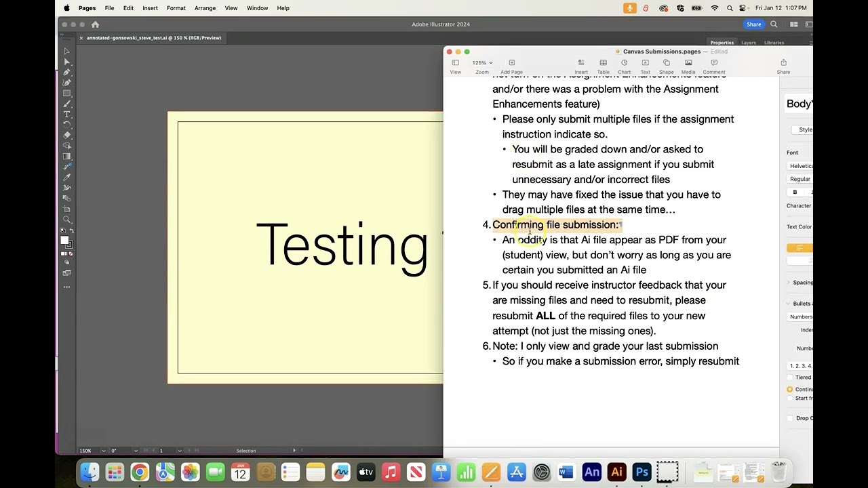Open the Arrange menu
868x488 pixels.
point(205,8)
